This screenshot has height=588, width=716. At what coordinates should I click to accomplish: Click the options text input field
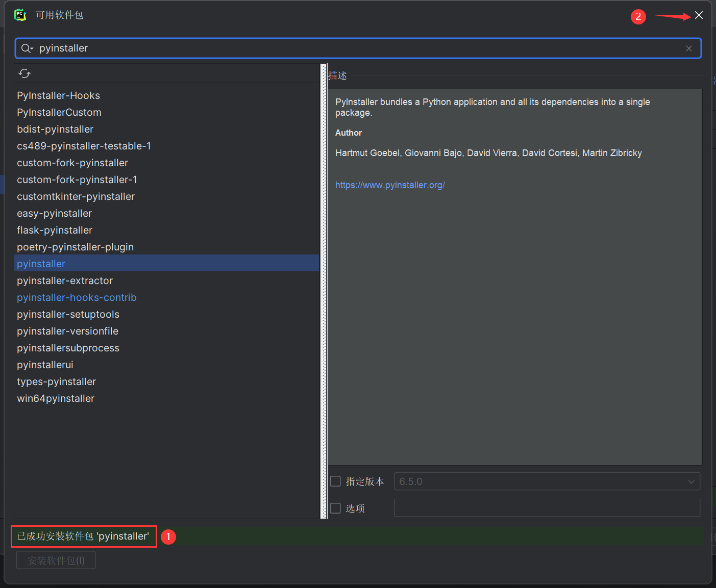[x=547, y=508]
